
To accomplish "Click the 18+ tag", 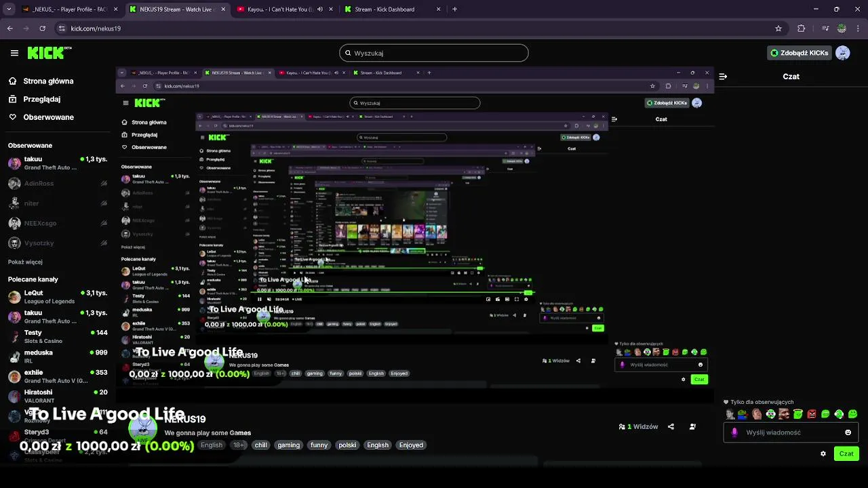I will pos(239,445).
